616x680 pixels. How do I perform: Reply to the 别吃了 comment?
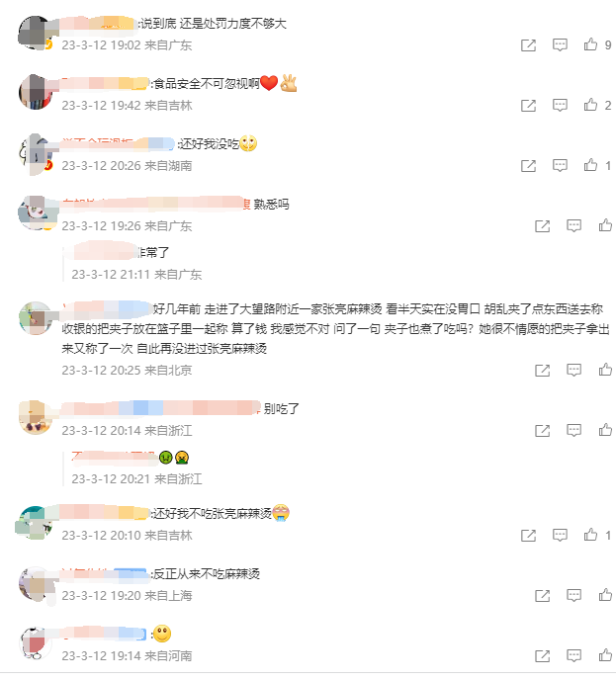(573, 431)
